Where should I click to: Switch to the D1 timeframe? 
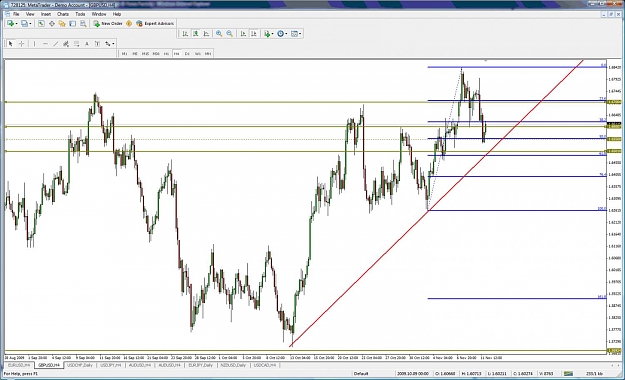click(x=187, y=53)
